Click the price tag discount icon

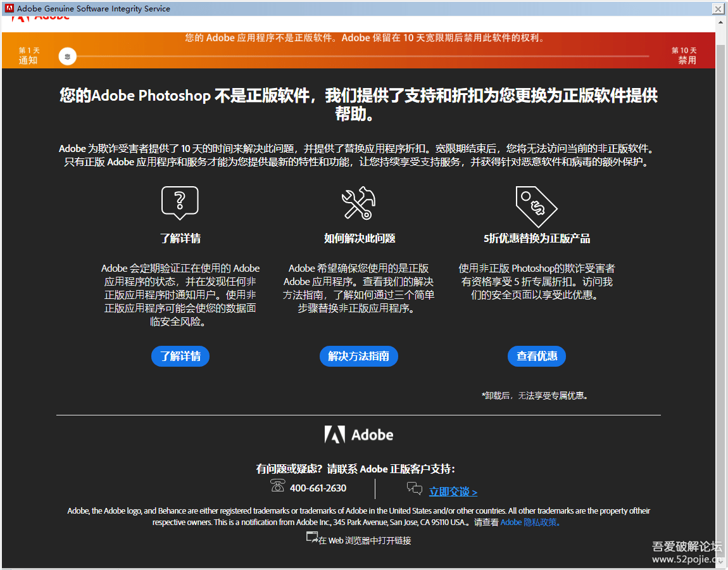(536, 206)
